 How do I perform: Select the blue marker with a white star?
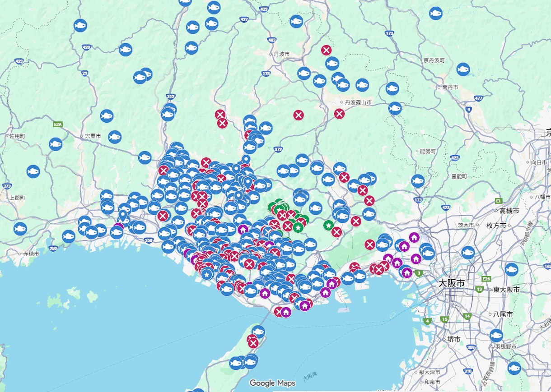point(206,273)
